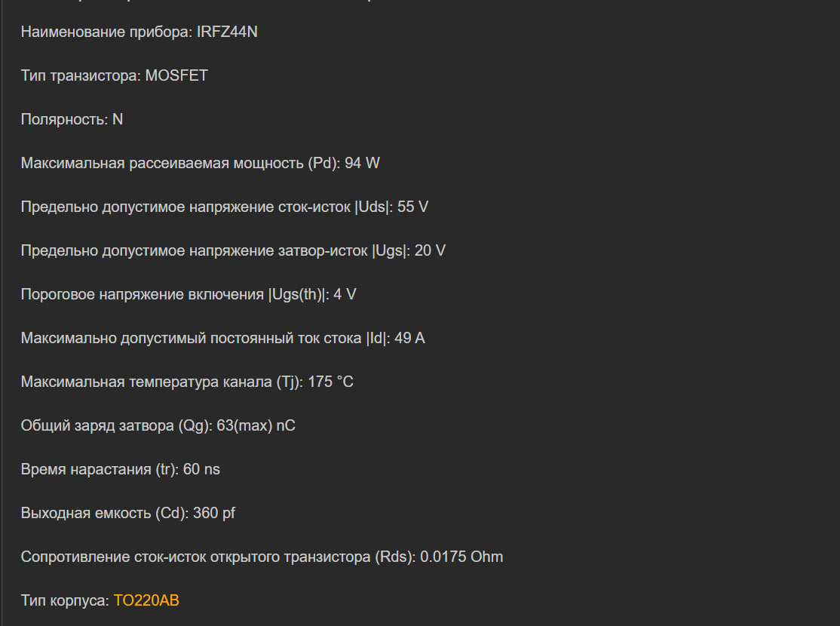Select the 'Тип транзистора: MOSFET' line

[114, 75]
